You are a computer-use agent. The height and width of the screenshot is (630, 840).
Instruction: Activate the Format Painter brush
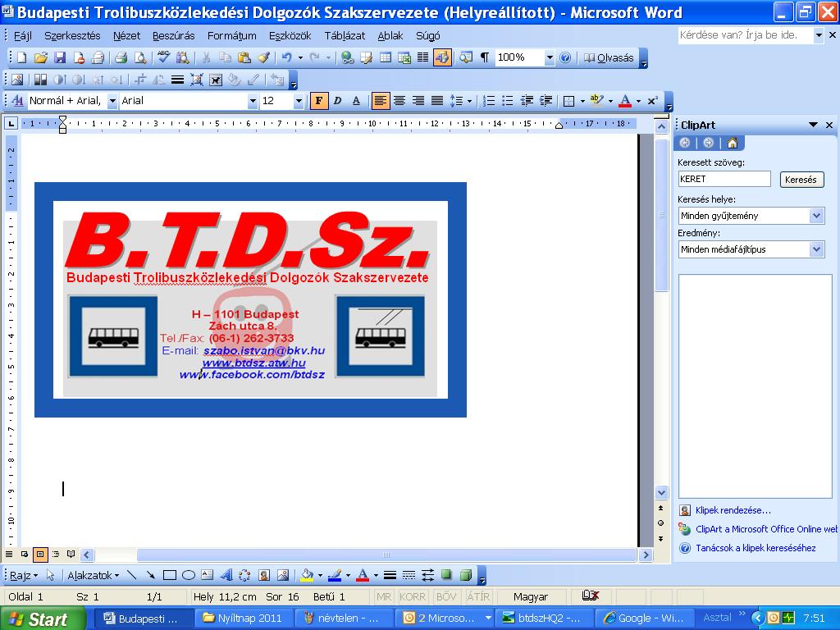pos(263,57)
